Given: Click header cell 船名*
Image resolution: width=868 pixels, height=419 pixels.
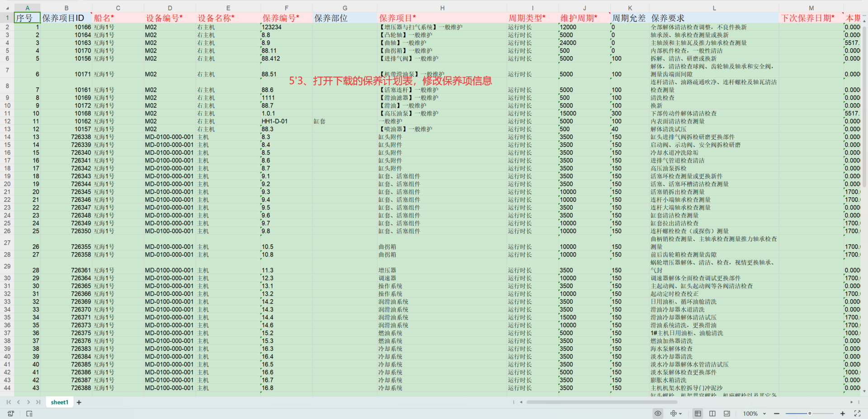Looking at the screenshot, I should [x=118, y=18].
